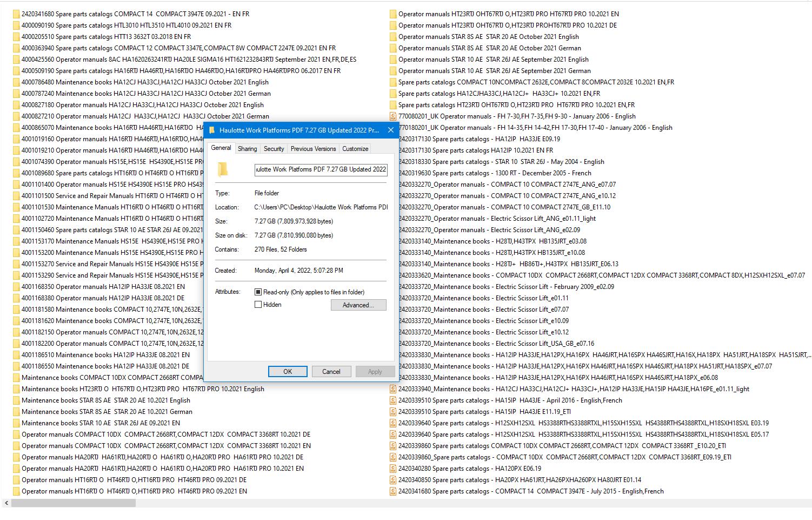Screen dimensions: 812x520
Task: Dismiss dialog with Cancel button
Action: pyautogui.click(x=331, y=372)
